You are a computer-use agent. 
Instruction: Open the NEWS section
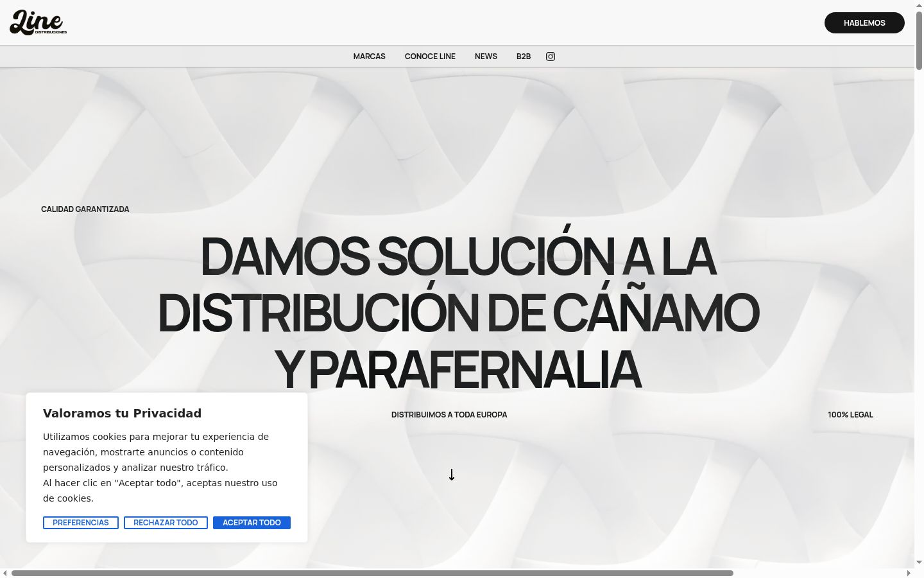pos(486,57)
